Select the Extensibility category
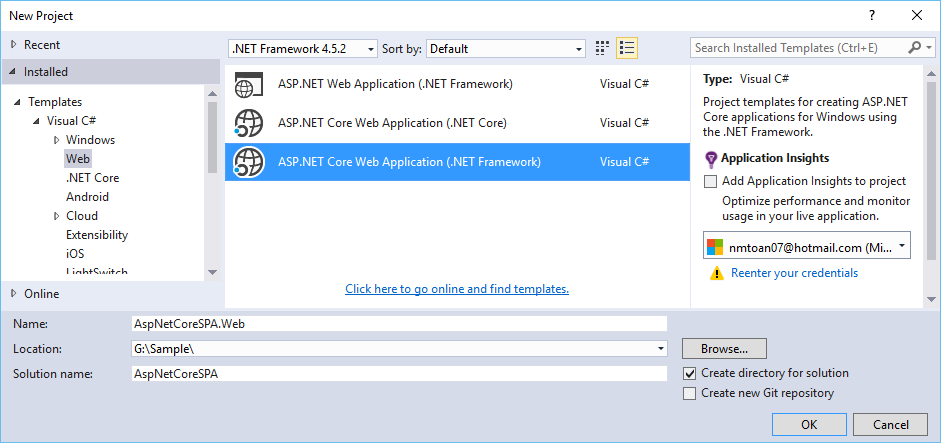The image size is (941, 443). click(97, 235)
